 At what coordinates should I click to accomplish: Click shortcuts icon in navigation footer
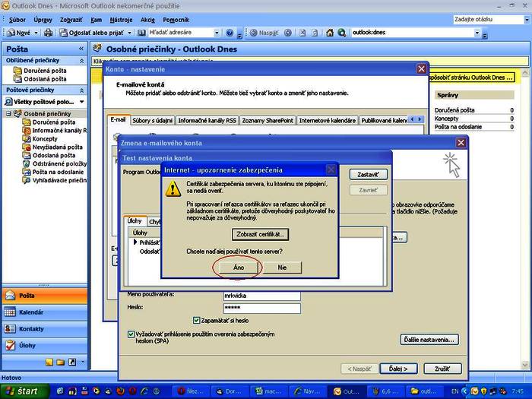point(72,362)
